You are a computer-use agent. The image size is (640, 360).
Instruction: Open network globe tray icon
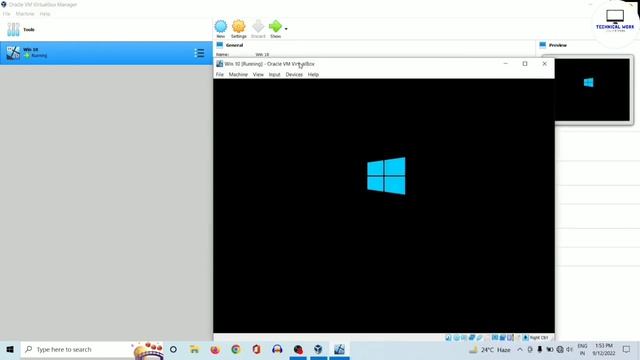tap(560, 350)
